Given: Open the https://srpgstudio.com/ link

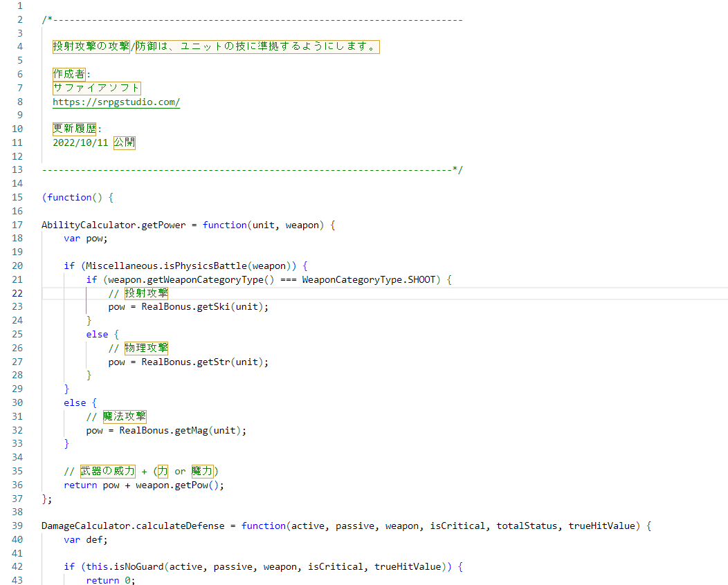Looking at the screenshot, I should (x=116, y=102).
